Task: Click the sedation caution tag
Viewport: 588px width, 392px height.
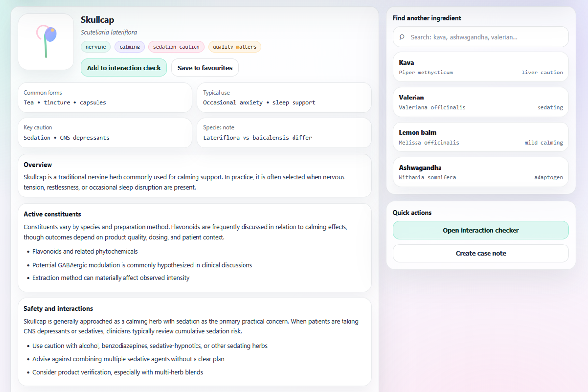Action: click(x=176, y=47)
